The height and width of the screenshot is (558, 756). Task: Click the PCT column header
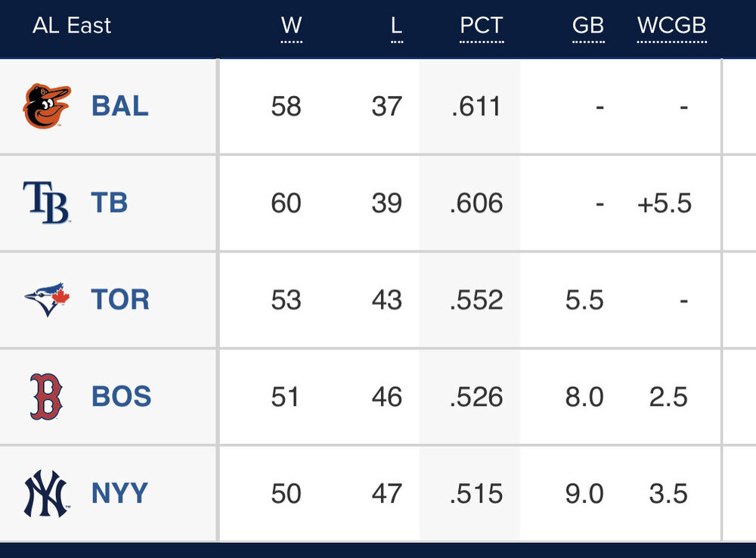coord(482,26)
